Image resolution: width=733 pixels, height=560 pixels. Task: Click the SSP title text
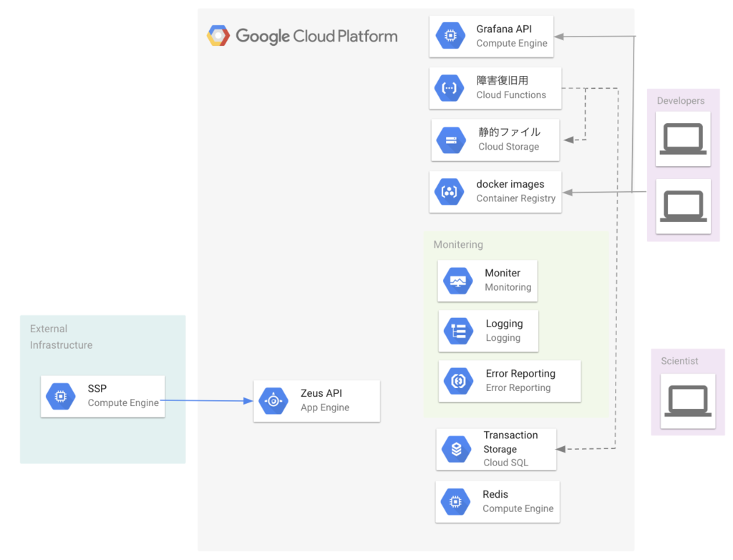(x=97, y=389)
